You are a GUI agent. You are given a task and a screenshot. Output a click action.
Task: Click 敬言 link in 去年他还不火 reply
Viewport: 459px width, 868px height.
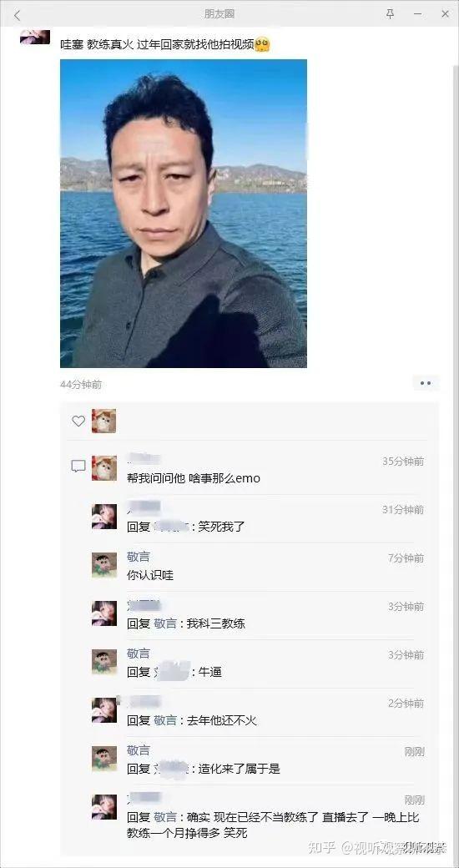[165, 721]
